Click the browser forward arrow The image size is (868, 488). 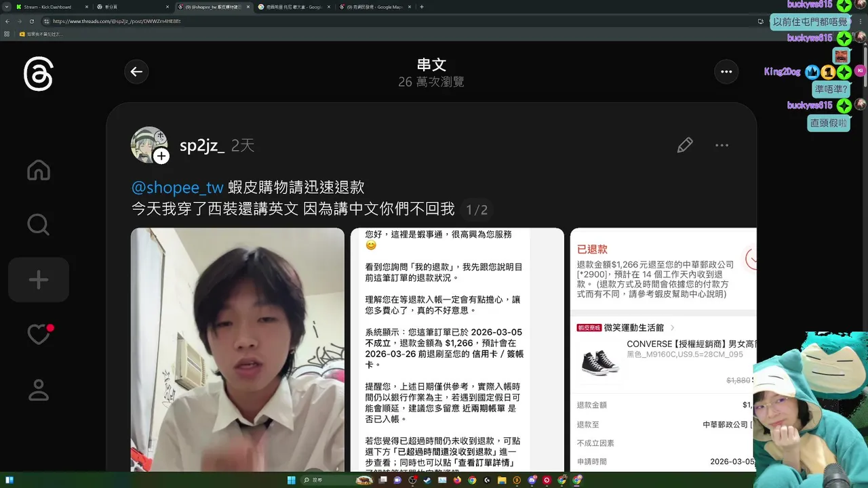pyautogui.click(x=19, y=21)
